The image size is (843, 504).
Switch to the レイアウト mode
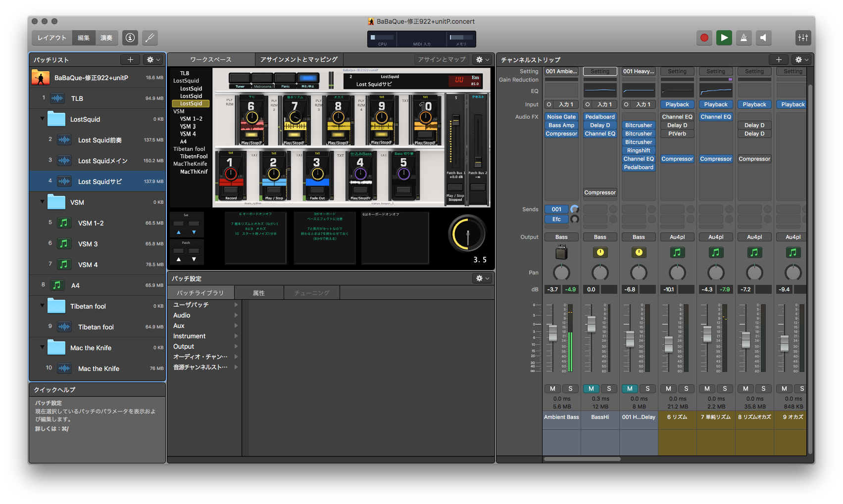(x=52, y=38)
